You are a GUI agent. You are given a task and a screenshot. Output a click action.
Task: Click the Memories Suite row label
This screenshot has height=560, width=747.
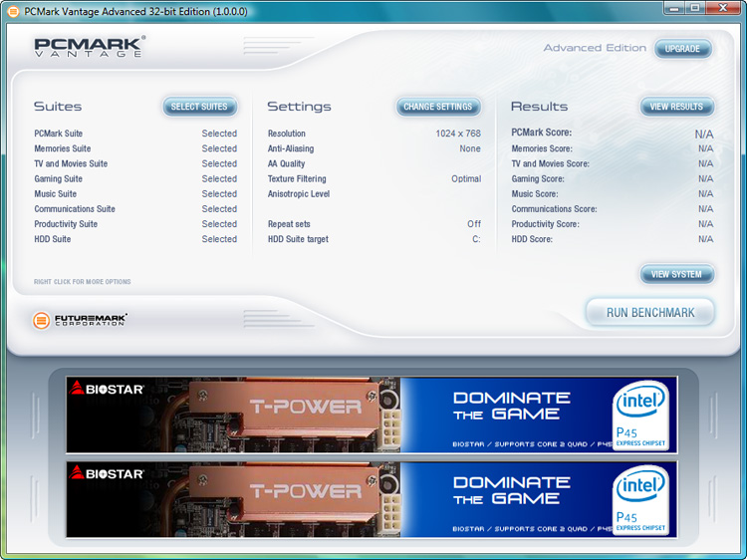63,148
